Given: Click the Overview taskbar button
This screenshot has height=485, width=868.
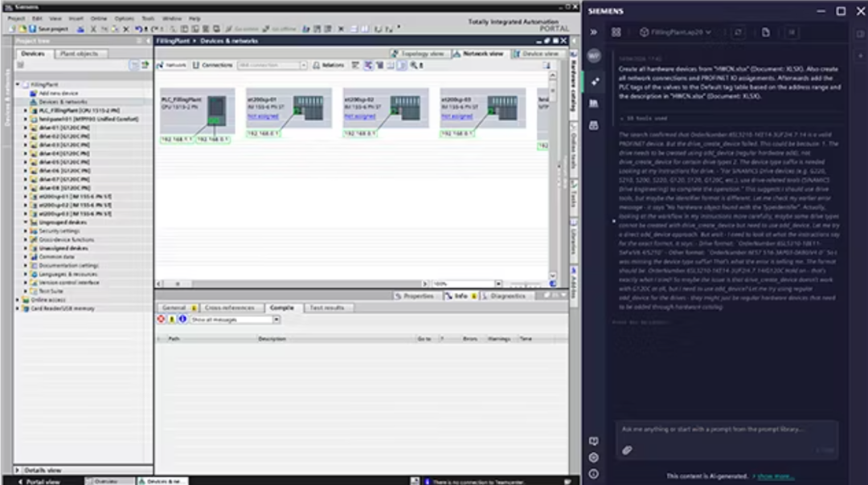Looking at the screenshot, I should [109, 482].
